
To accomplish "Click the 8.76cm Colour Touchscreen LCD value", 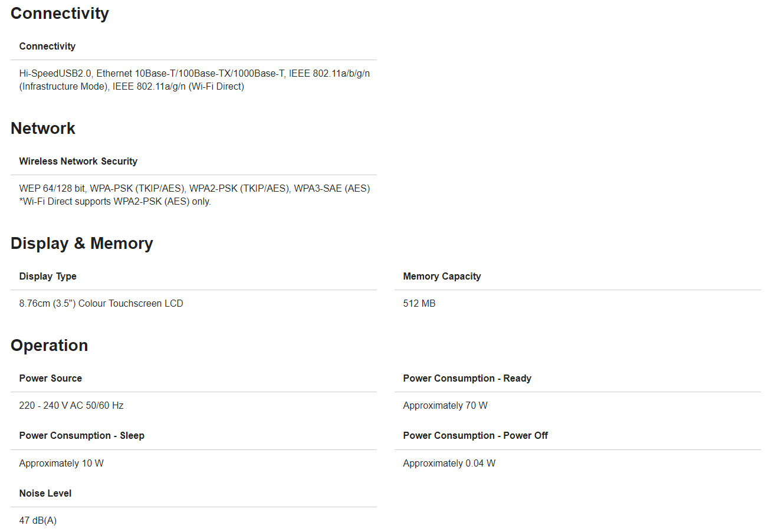I will pyautogui.click(x=101, y=303).
